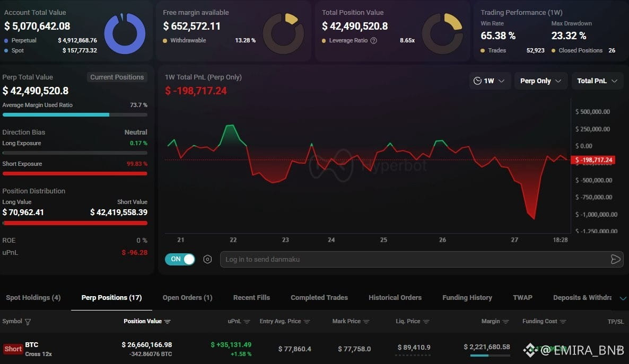629x364 pixels.
Task: Sort by Entry Avg. Price icon
Action: point(307,322)
